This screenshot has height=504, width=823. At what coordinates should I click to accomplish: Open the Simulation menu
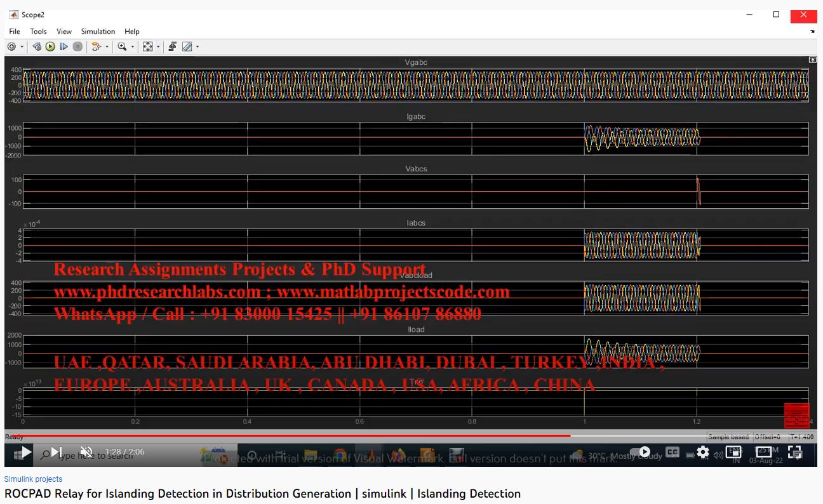coord(98,31)
